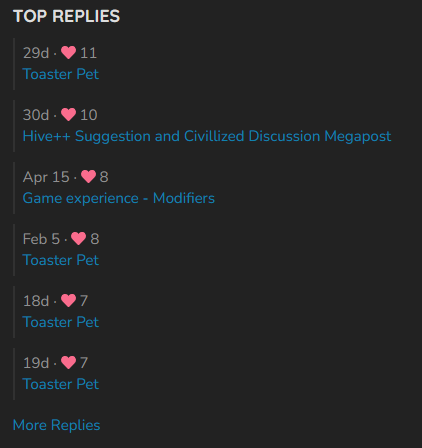Click the heart icon on the 18d reply
Image resolution: width=422 pixels, height=448 pixels.
68,301
